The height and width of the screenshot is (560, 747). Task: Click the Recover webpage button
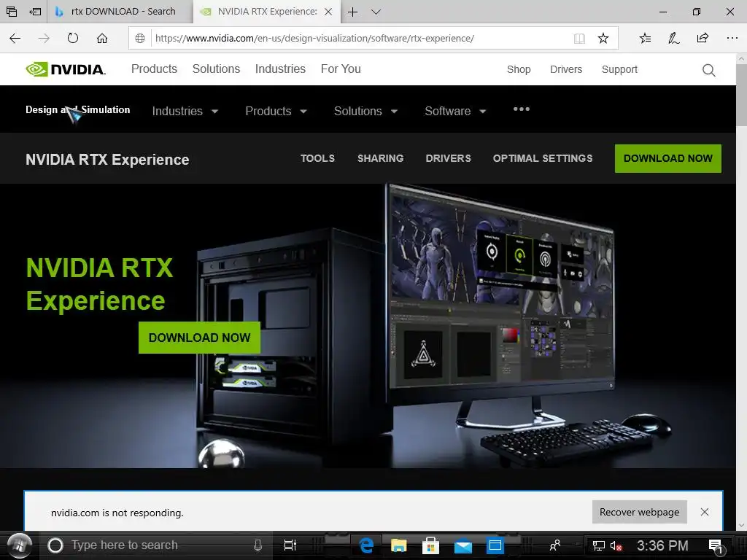click(x=639, y=512)
